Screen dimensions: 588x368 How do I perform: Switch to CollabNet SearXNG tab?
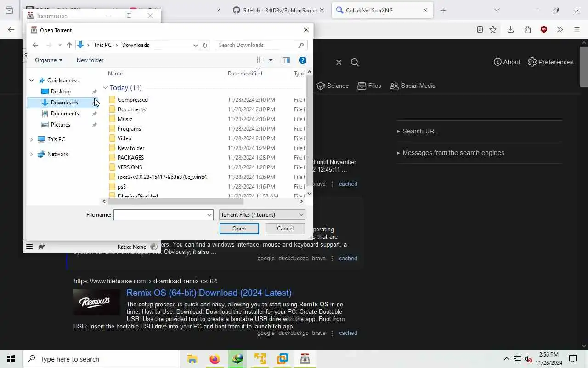382,10
